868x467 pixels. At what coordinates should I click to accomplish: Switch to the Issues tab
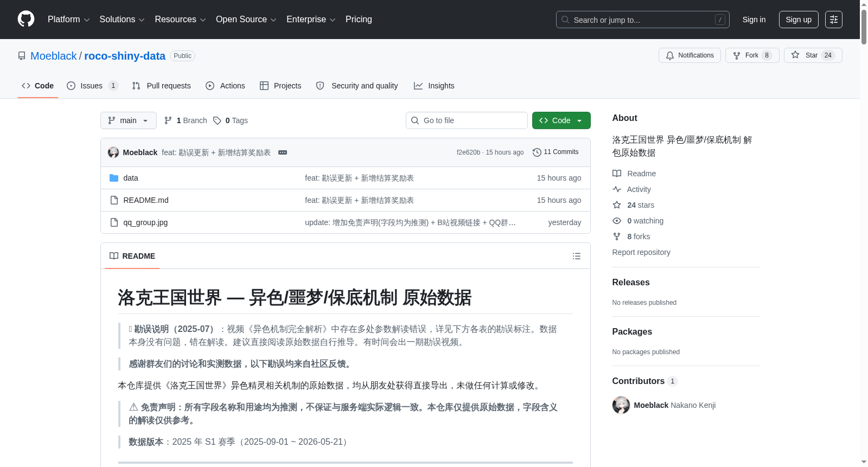pyautogui.click(x=92, y=86)
